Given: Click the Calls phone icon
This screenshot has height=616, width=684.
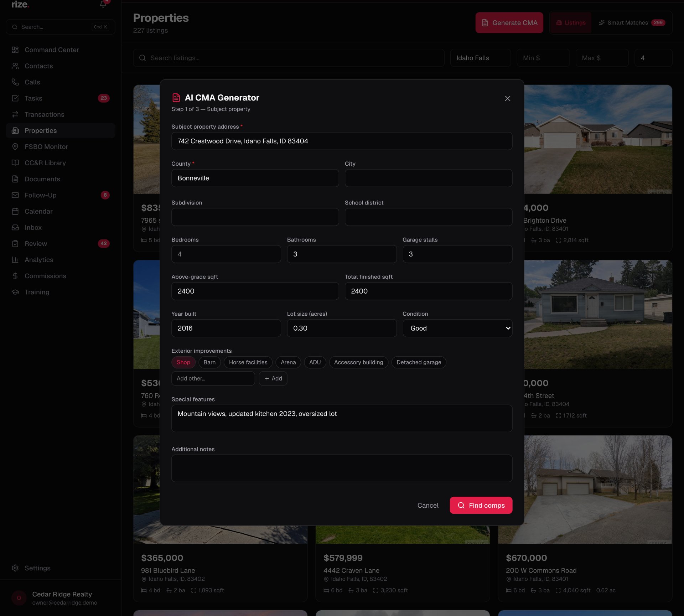Looking at the screenshot, I should [x=15, y=82].
